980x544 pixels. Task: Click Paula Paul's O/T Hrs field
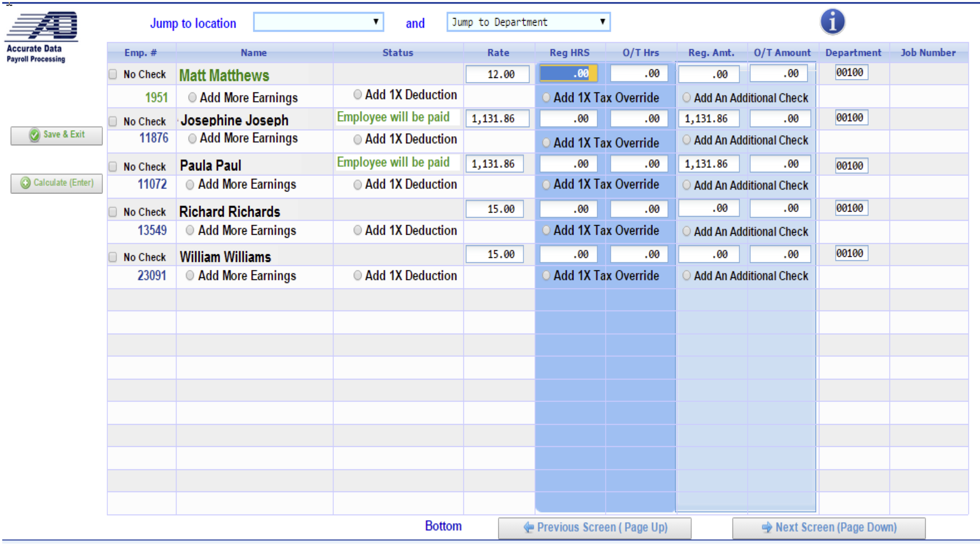point(639,164)
